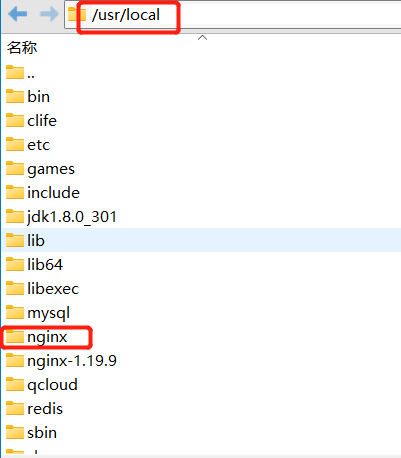The height and width of the screenshot is (458, 401).
Task: Click the 'clife' folder name
Action: click(x=42, y=121)
